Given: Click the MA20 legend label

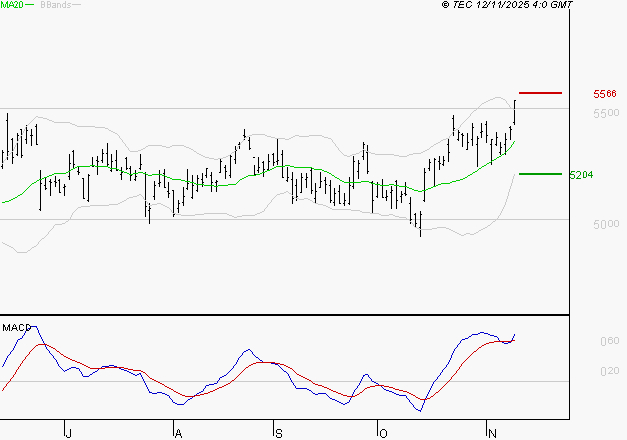Looking at the screenshot, I should (x=12, y=5).
